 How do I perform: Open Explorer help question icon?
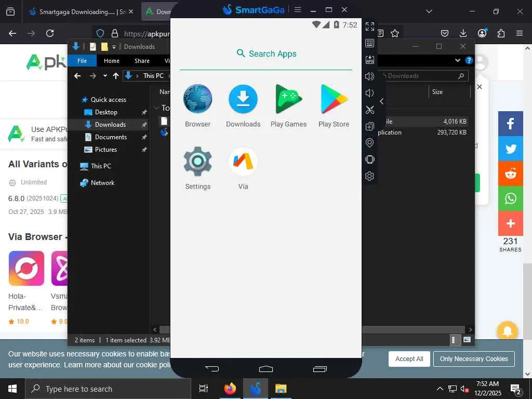[x=469, y=60]
